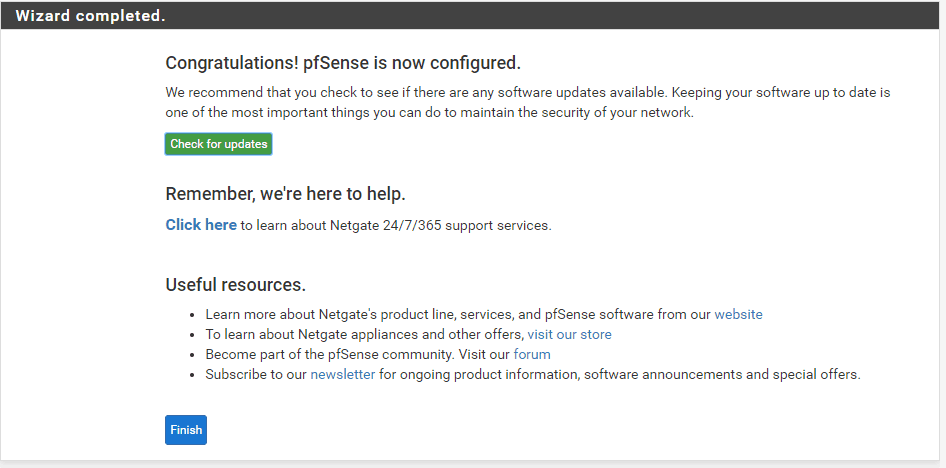Click the 'Congratulations! pfSense is now configured.' heading
946x468 pixels.
(x=343, y=63)
